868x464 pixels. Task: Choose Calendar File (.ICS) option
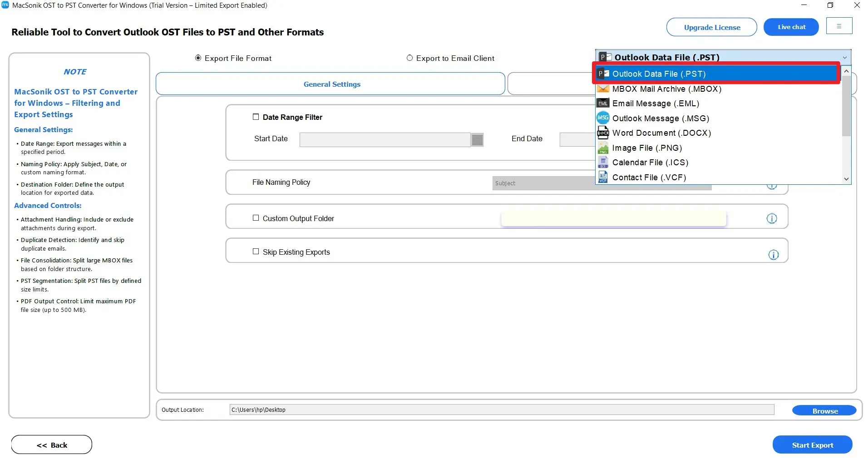[x=719, y=163]
